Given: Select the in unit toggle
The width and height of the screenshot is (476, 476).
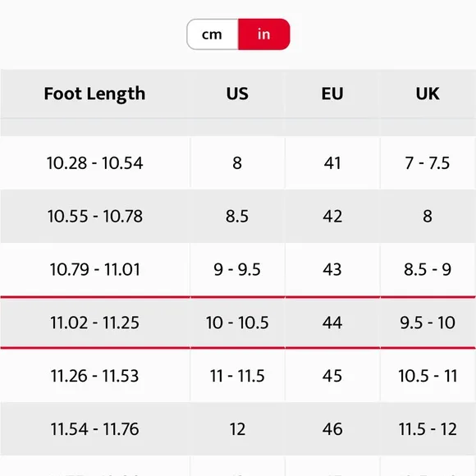Looking at the screenshot, I should (264, 34).
